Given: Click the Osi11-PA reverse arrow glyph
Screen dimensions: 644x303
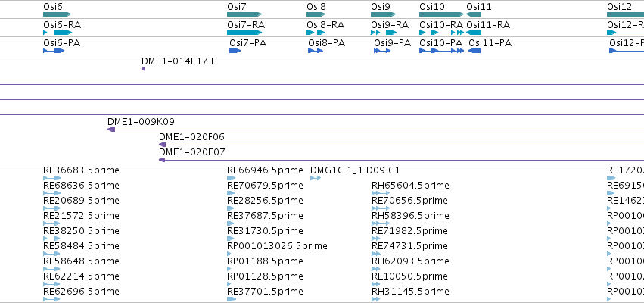Looking at the screenshot, I should tap(474, 51).
